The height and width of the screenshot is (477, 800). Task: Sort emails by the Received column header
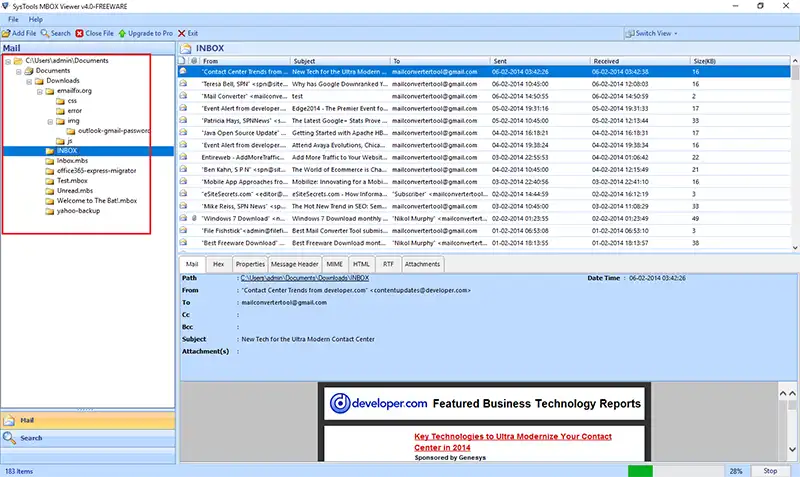coord(635,61)
